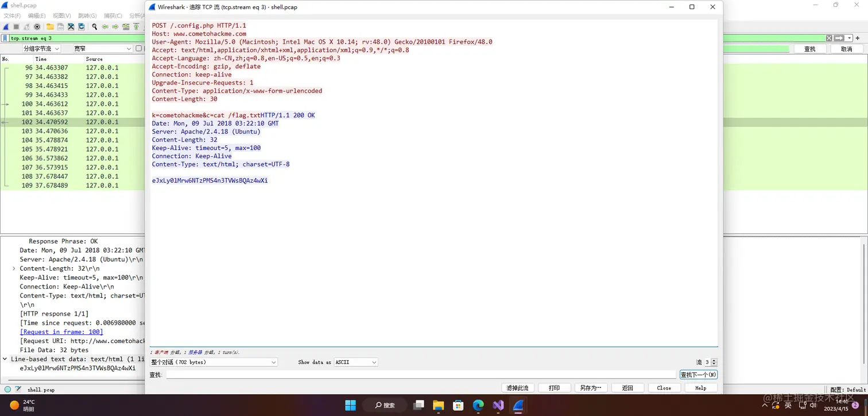Sort packets by the Source column header
Image resolution: width=868 pixels, height=416 pixels.
[x=95, y=59]
